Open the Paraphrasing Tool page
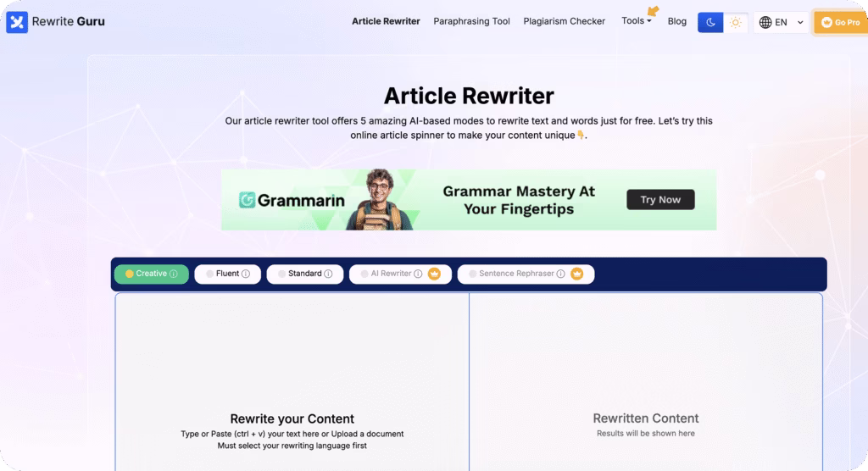 [471, 21]
